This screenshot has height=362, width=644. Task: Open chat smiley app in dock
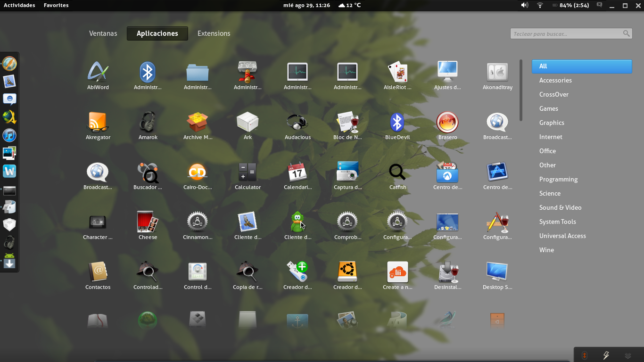9,99
